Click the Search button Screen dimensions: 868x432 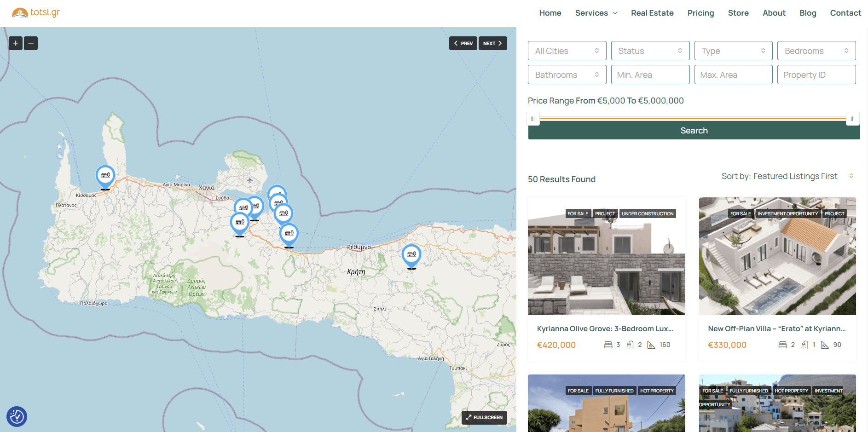click(694, 131)
